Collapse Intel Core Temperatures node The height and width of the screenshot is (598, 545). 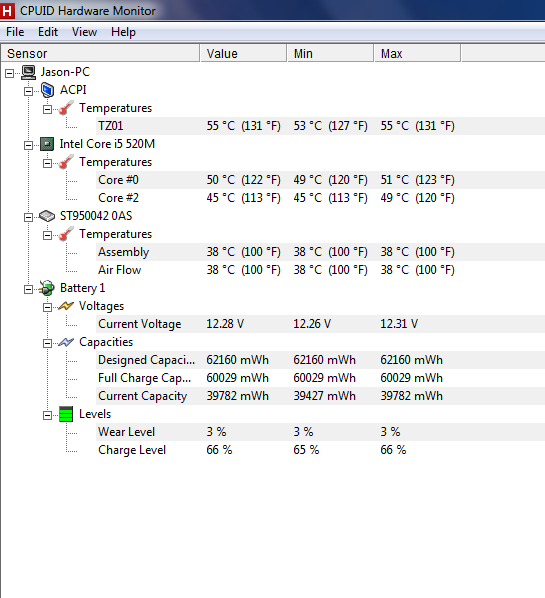click(x=48, y=164)
